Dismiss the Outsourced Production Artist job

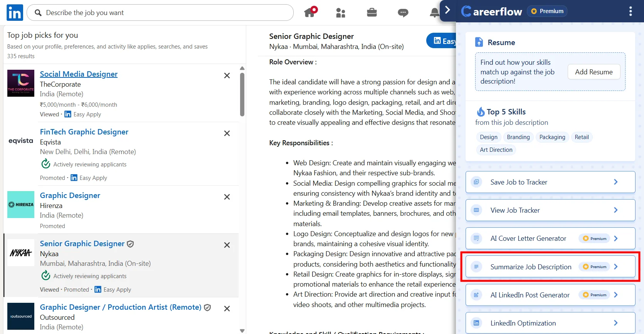point(227,309)
